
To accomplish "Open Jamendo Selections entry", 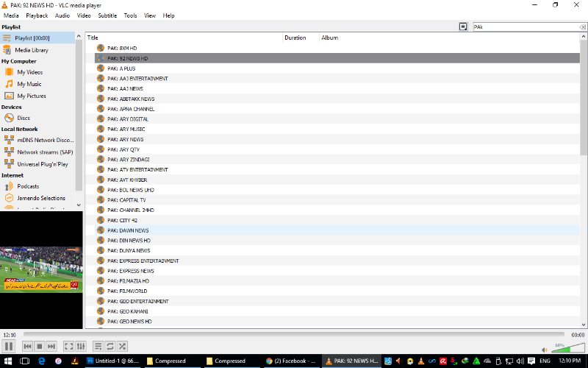I will (37, 198).
